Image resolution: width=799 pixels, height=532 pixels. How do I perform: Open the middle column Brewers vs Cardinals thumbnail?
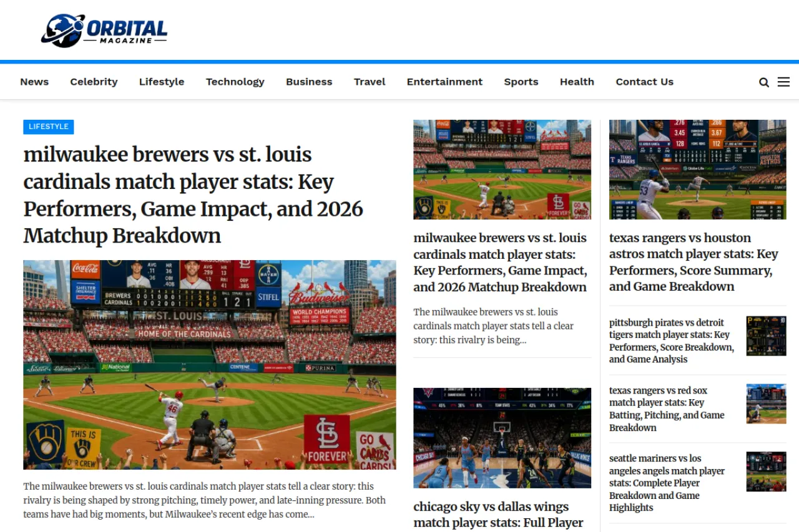pyautogui.click(x=502, y=170)
